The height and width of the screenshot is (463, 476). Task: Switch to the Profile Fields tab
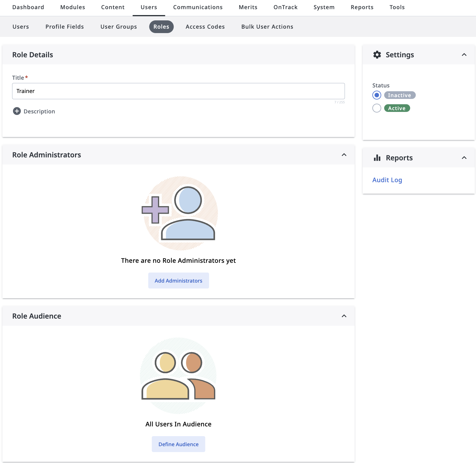click(x=65, y=27)
